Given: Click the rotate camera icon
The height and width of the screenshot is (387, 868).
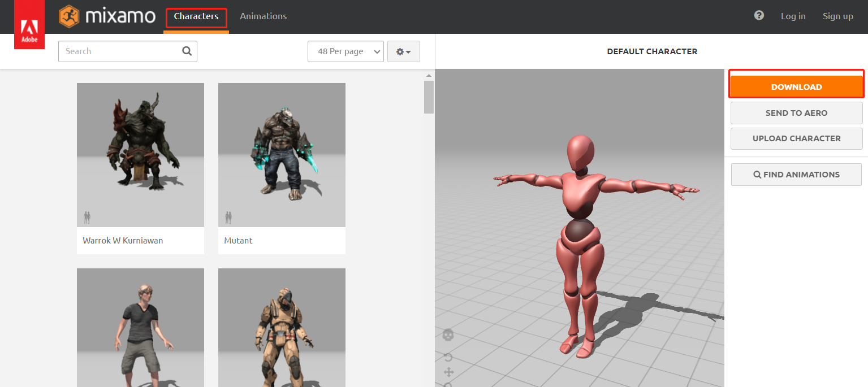Looking at the screenshot, I should click(x=448, y=358).
